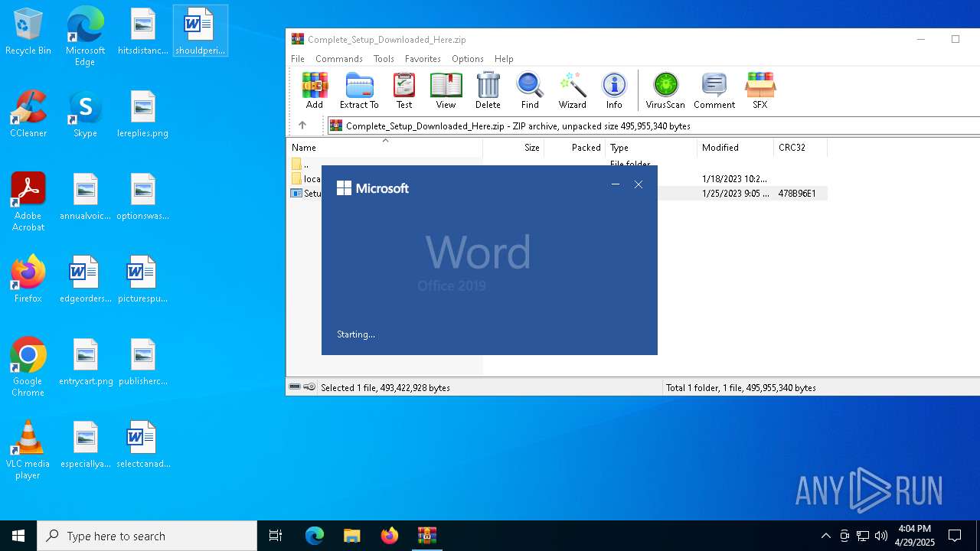The image size is (980, 551).
Task: Open the Commands menu
Action: click(339, 59)
